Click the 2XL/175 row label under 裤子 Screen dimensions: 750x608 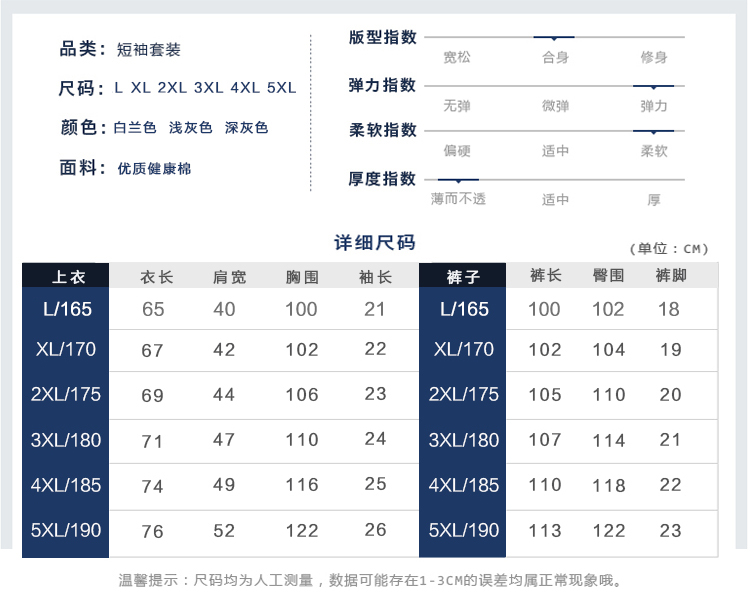(x=463, y=394)
